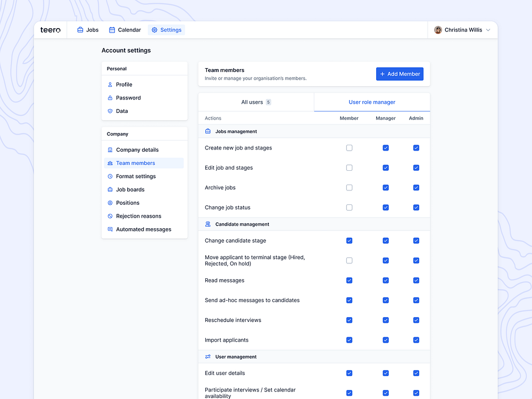Viewport: 532px width, 399px height.
Task: Click the All users count badge 5
Action: (268, 102)
